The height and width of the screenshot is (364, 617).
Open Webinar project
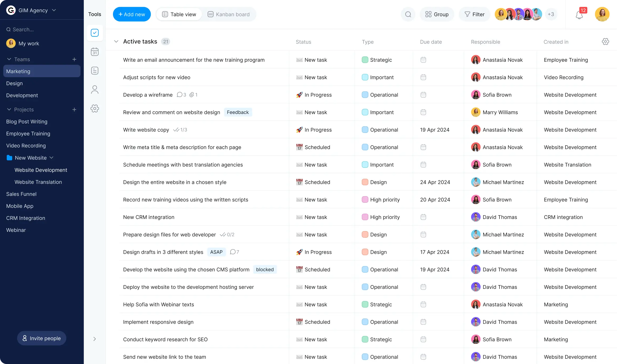coord(16,230)
